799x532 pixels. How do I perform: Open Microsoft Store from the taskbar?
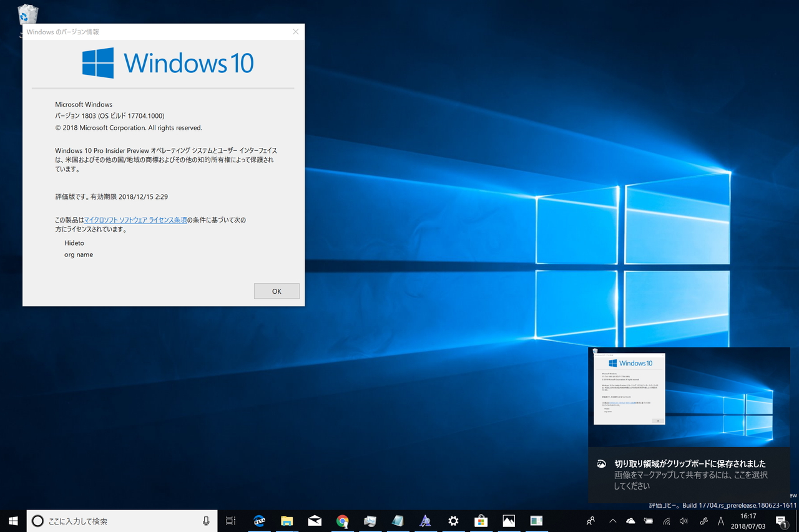tap(481, 521)
